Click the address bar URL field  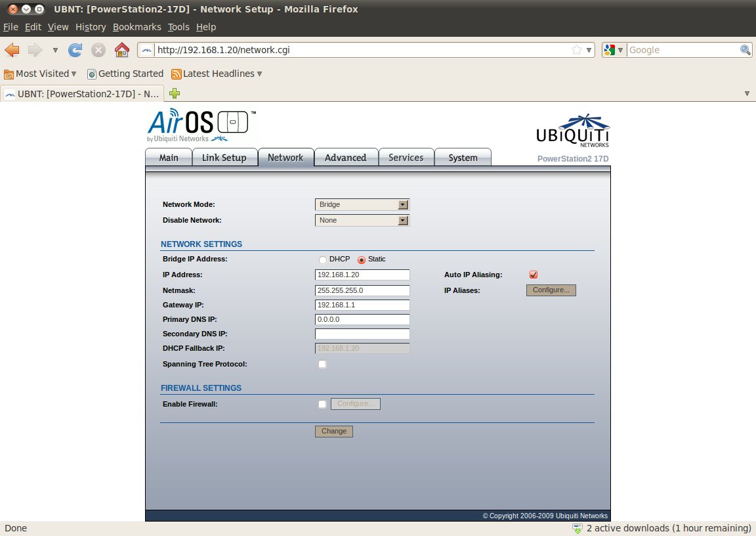(x=362, y=50)
